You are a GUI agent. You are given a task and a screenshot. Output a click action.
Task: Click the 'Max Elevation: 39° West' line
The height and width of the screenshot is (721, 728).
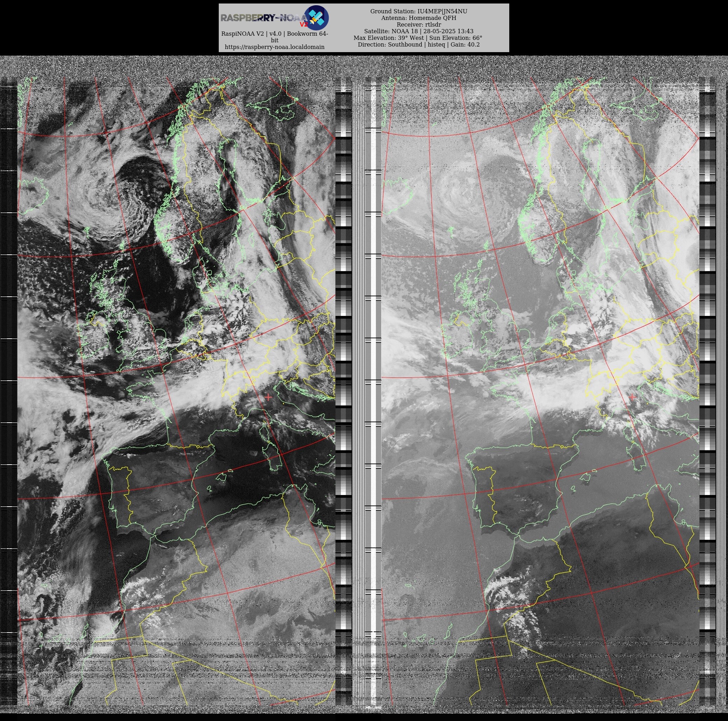coord(418,38)
